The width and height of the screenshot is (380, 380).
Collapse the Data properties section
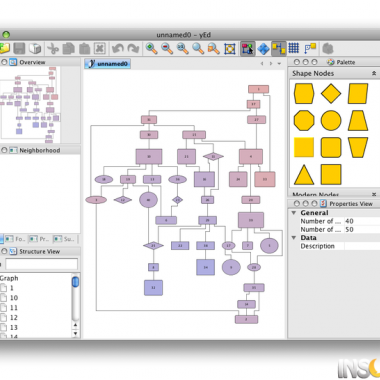click(x=294, y=238)
